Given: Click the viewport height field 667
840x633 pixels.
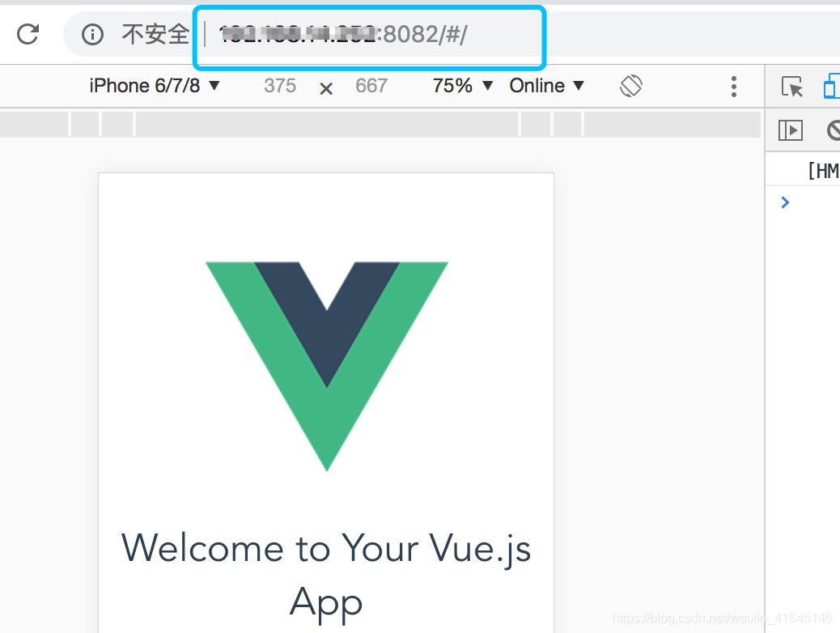Looking at the screenshot, I should click(371, 86).
